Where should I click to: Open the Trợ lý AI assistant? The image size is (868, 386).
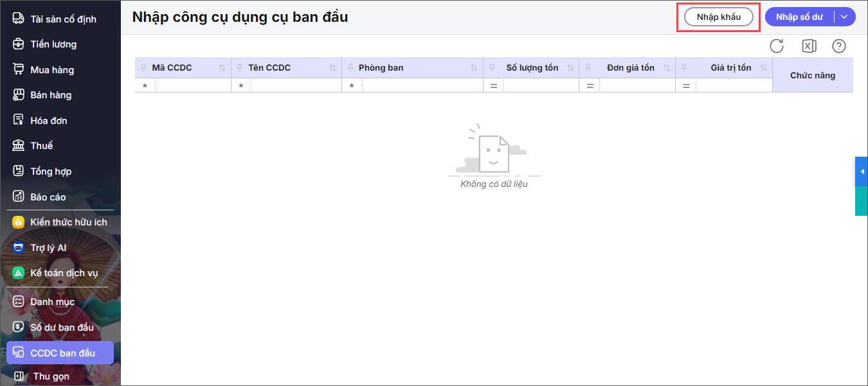click(48, 248)
